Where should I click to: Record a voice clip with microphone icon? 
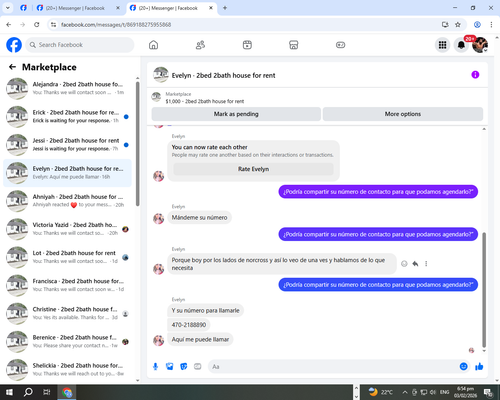155,367
